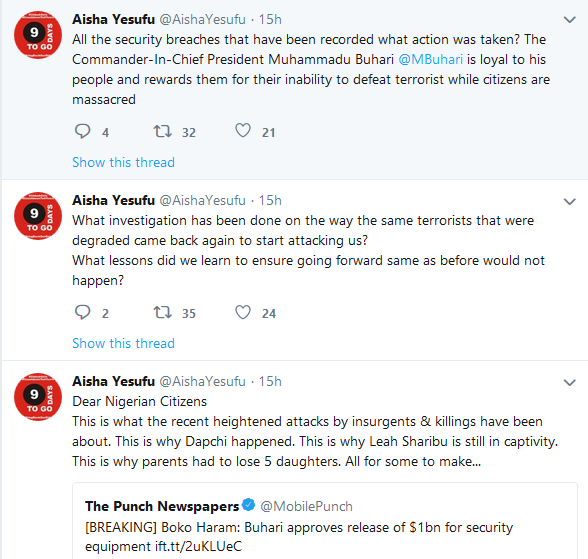This screenshot has width=588, height=559.
Task: Show this thread under the second tweet
Action: pos(123,343)
